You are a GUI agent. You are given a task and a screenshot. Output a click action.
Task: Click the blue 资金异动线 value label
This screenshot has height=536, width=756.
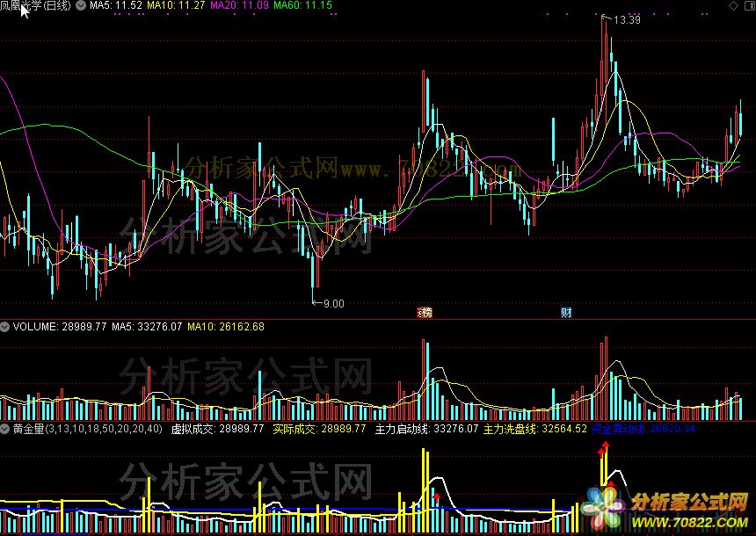pos(643,429)
